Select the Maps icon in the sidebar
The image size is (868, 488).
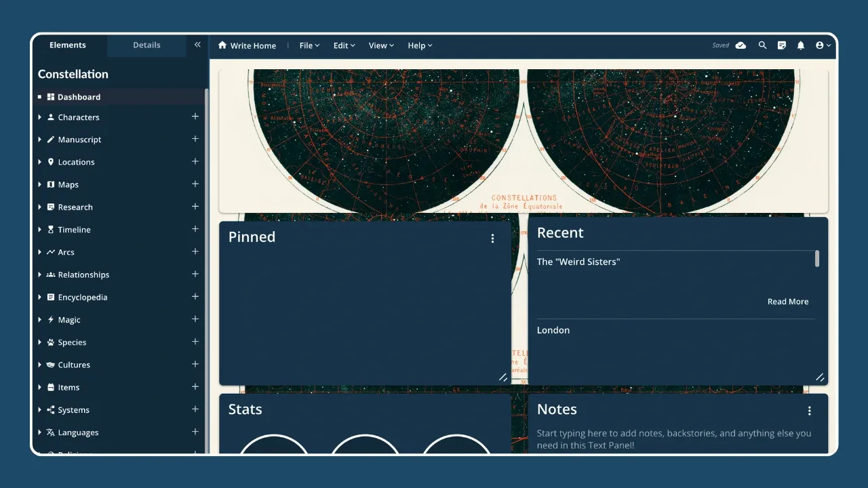click(x=52, y=184)
